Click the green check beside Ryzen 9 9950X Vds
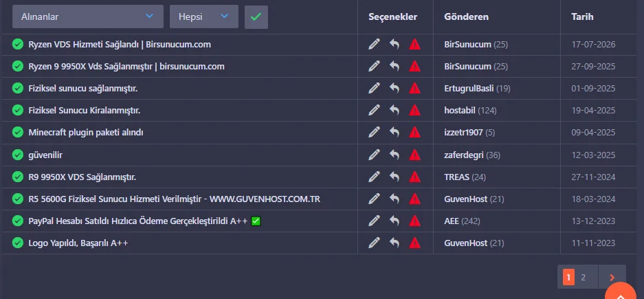 tap(17, 66)
